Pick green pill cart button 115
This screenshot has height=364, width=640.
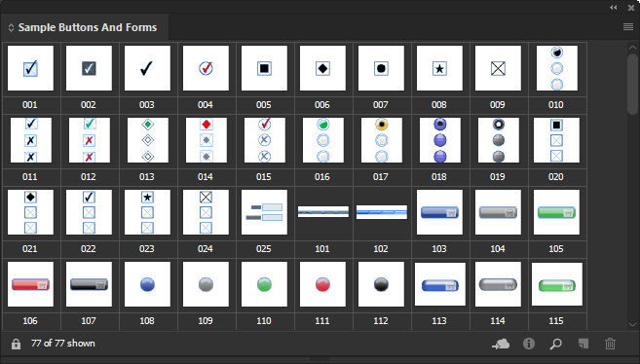tap(557, 284)
